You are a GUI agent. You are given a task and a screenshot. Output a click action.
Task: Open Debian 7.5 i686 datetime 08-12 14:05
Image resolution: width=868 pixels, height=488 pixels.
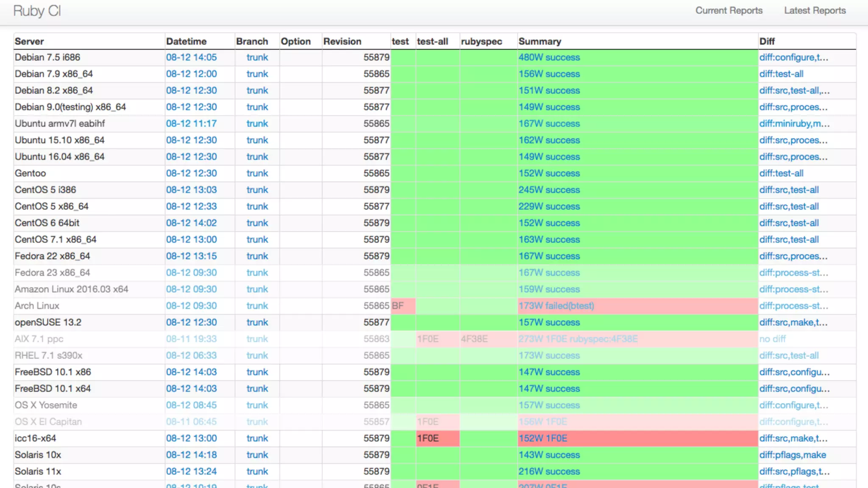click(191, 57)
